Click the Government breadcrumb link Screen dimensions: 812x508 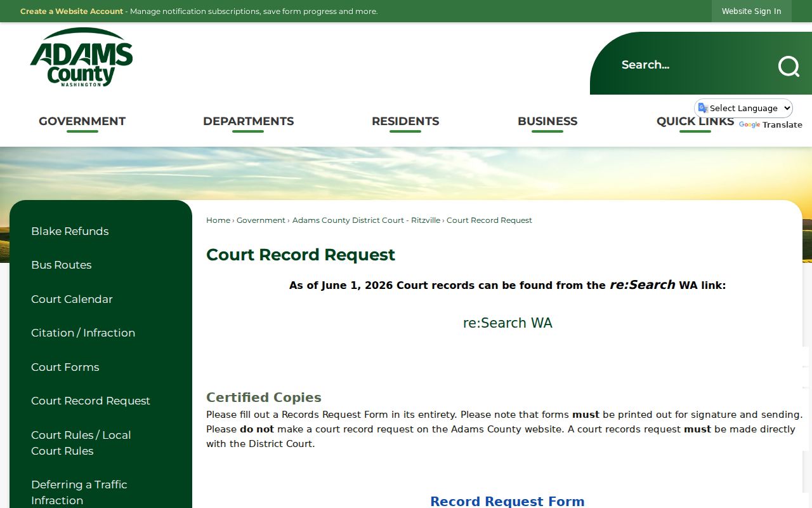click(x=261, y=220)
